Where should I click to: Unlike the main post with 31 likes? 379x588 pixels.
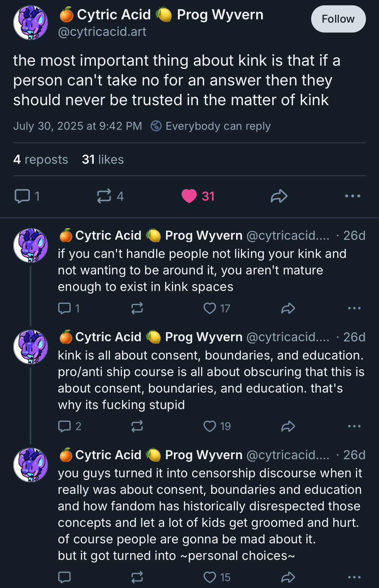[x=189, y=196]
